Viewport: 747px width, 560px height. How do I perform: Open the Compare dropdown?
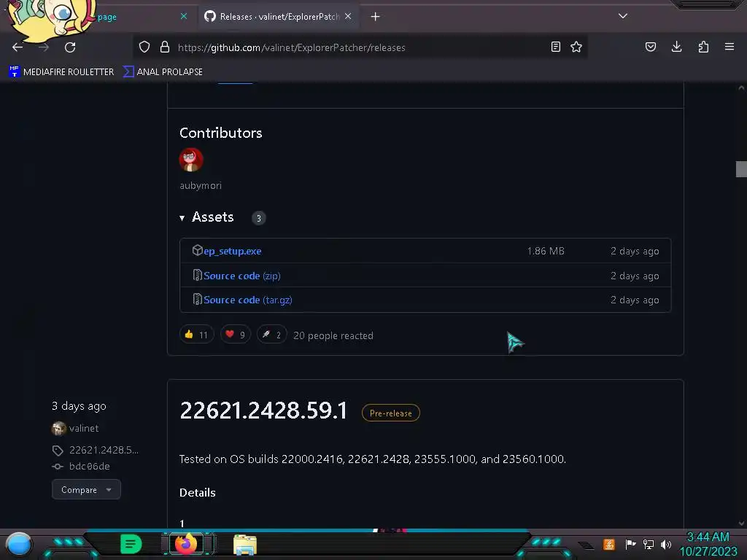click(x=86, y=489)
